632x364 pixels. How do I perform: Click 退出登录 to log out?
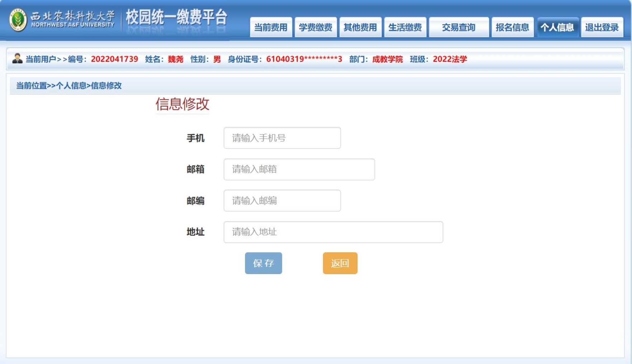click(602, 27)
